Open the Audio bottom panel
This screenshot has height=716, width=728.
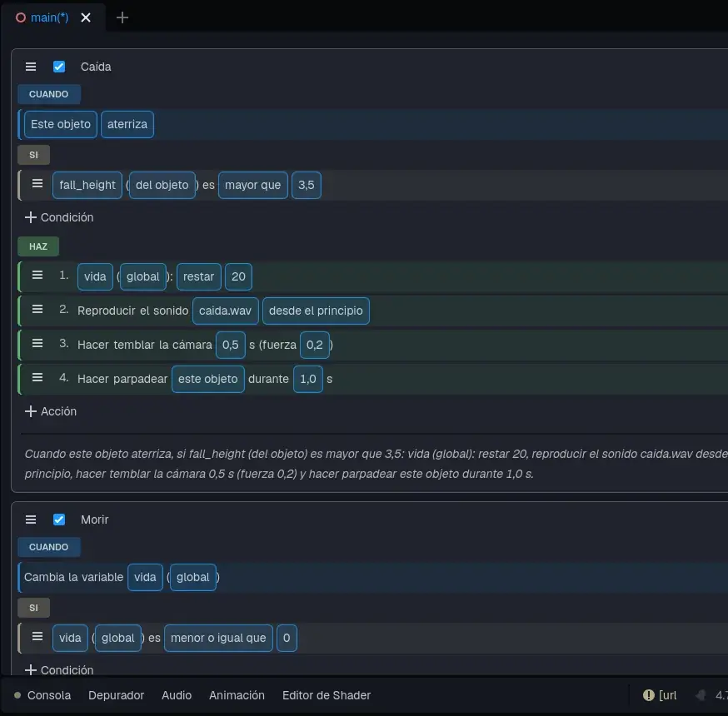pos(177,695)
